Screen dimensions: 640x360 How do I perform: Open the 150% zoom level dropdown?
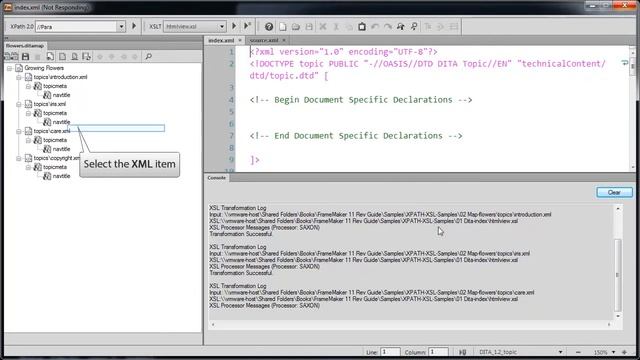pyautogui.click(x=613, y=352)
